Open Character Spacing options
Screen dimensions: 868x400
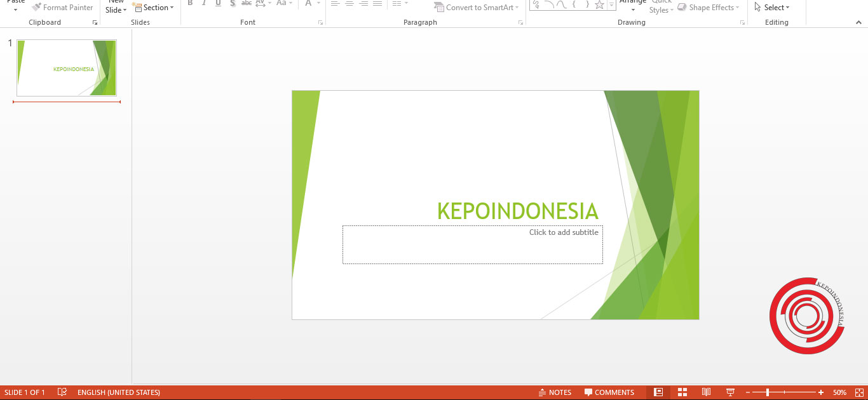click(263, 3)
